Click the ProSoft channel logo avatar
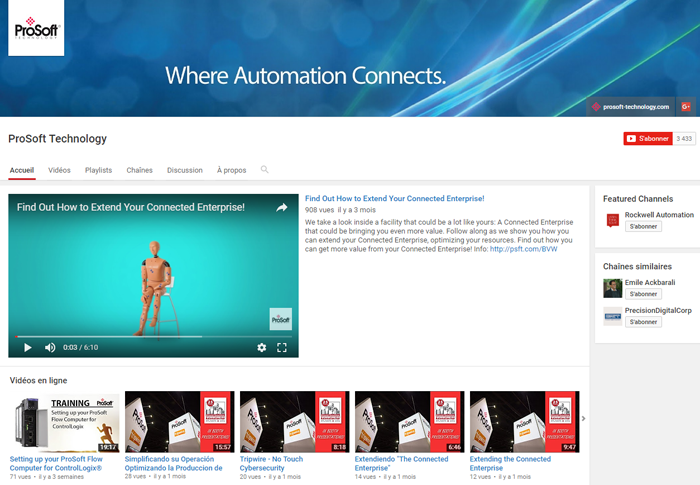This screenshot has width=700, height=485. pyautogui.click(x=36, y=28)
